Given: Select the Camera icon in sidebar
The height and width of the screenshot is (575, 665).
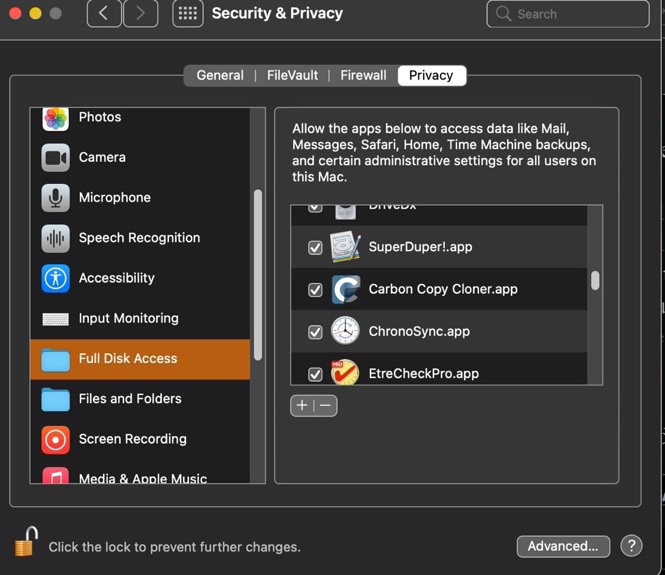Looking at the screenshot, I should click(56, 158).
